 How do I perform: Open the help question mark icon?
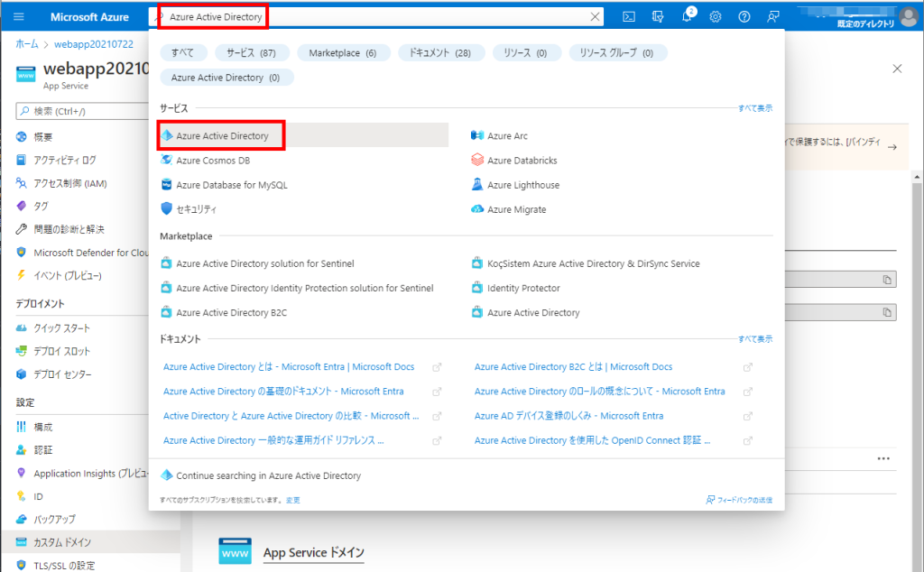coord(744,16)
